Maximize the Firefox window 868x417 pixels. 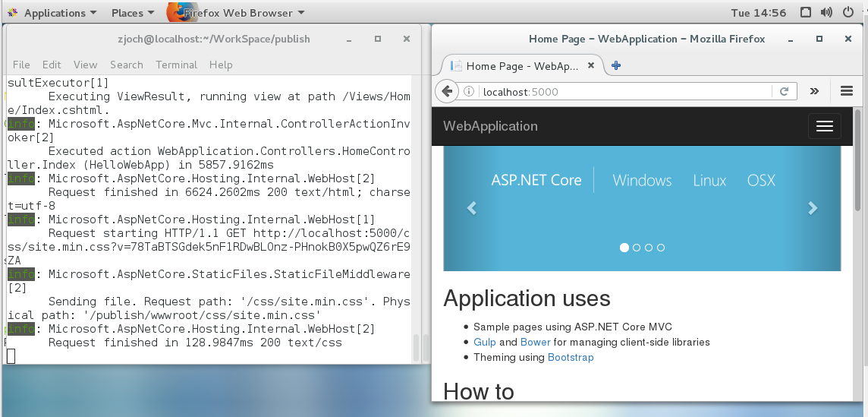pos(819,39)
